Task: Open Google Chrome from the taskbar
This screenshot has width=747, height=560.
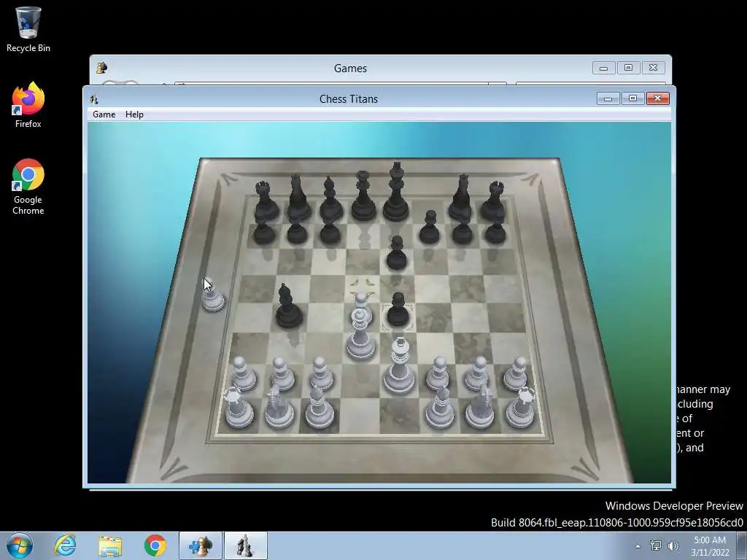Action: click(155, 545)
